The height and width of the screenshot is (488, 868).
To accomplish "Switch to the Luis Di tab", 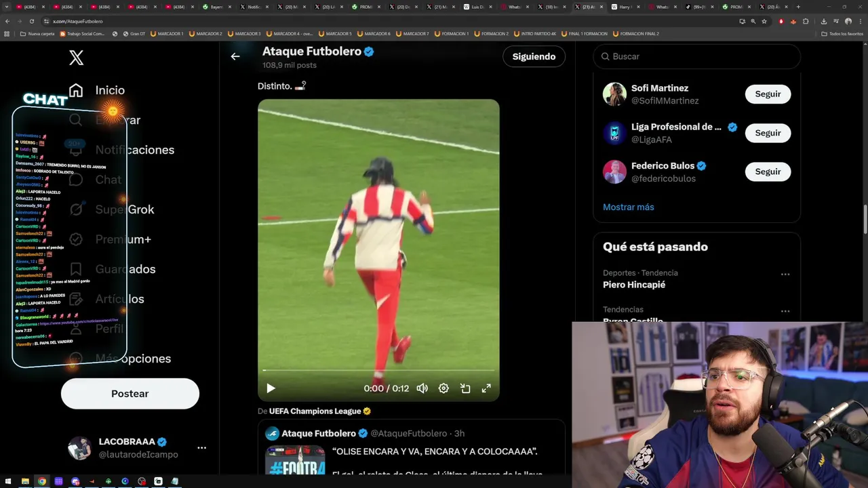I will click(477, 7).
